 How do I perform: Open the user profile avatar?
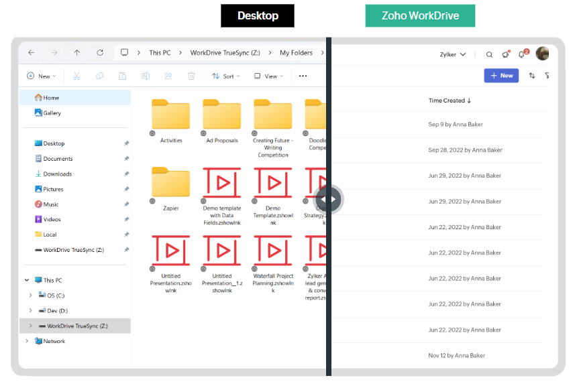pos(542,54)
